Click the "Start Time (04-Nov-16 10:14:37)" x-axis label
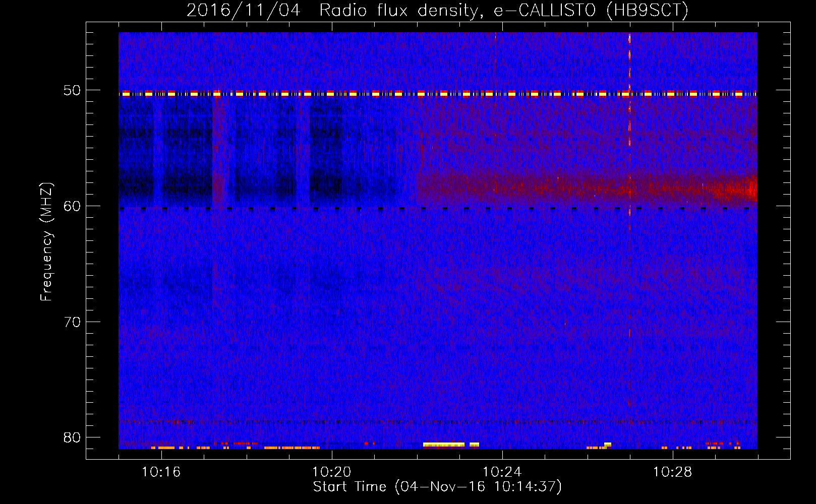Screen dimensions: 816x504 pos(437,487)
